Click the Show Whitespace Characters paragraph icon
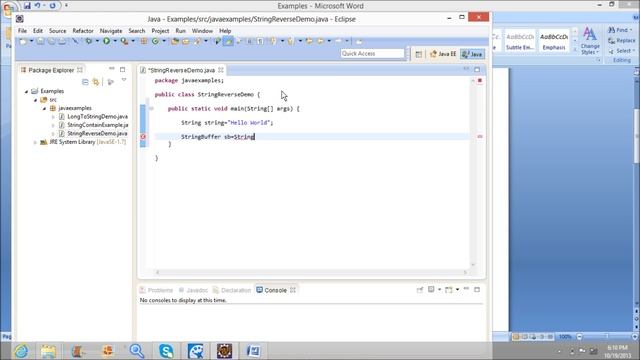Viewport: 640px width, 360px height. 260,41
